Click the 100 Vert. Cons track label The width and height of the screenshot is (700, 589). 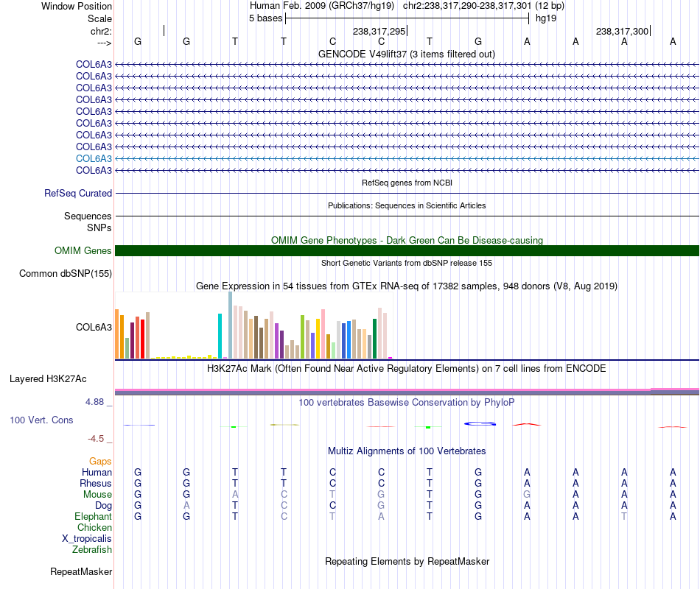pyautogui.click(x=41, y=420)
